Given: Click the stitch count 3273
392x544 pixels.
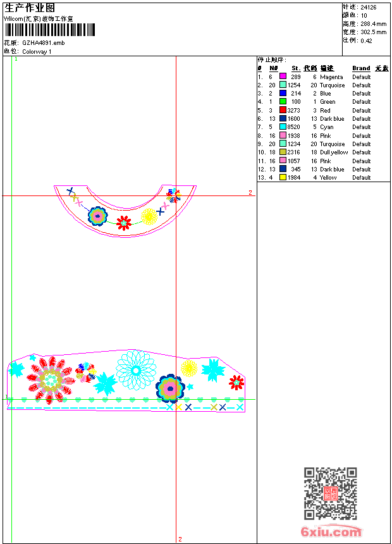Looking at the screenshot, I should tap(293, 110).
